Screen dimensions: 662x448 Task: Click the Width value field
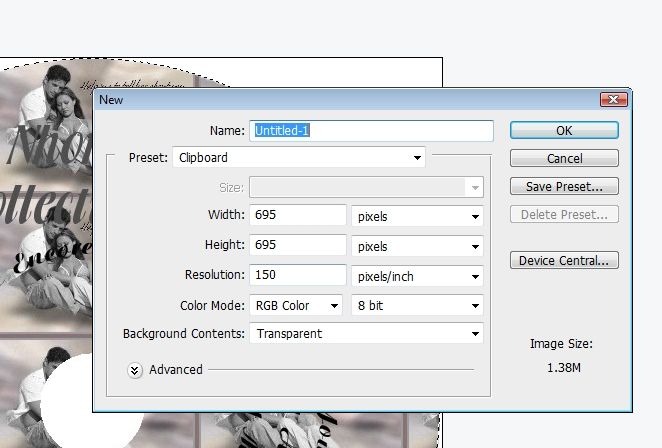coord(298,215)
